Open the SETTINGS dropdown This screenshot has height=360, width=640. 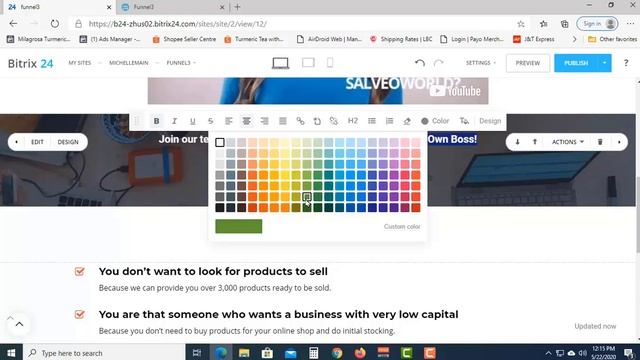481,63
